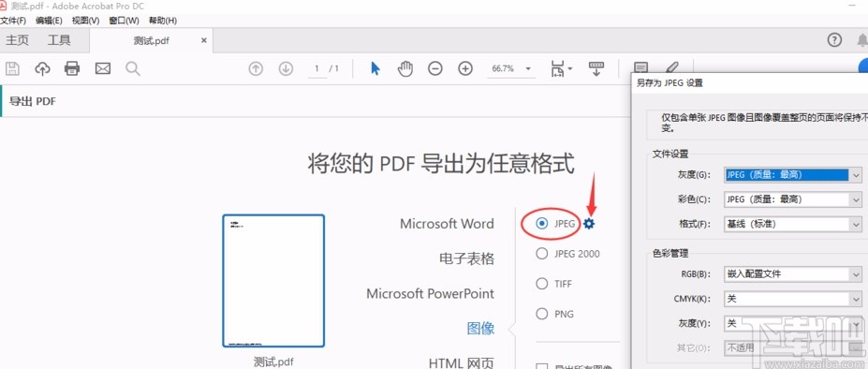
Task: Zoom in with plus icon
Action: point(465,68)
